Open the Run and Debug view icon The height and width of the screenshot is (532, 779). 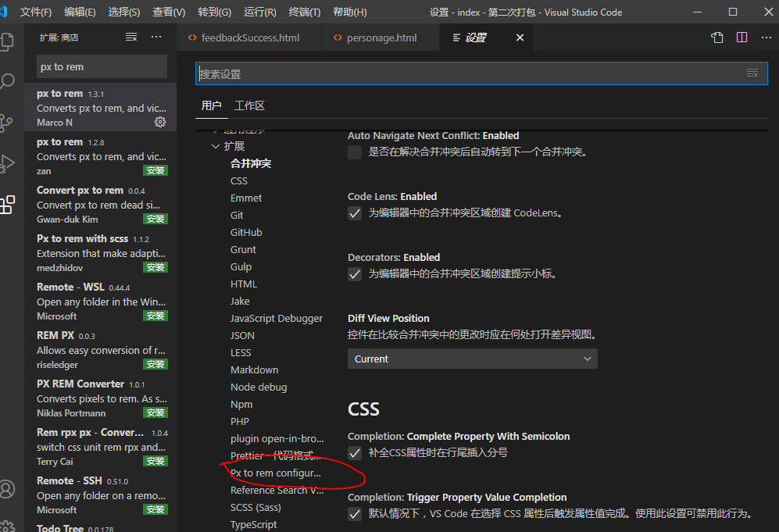click(7, 163)
